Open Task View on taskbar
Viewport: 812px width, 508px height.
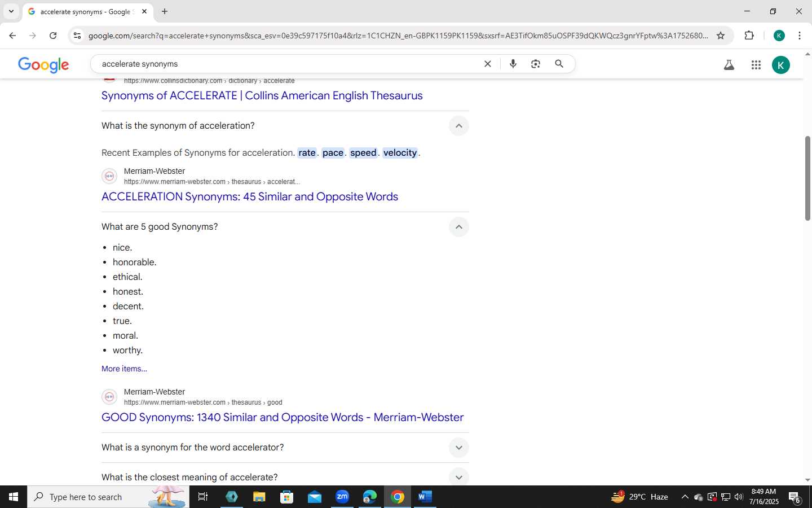tap(203, 497)
